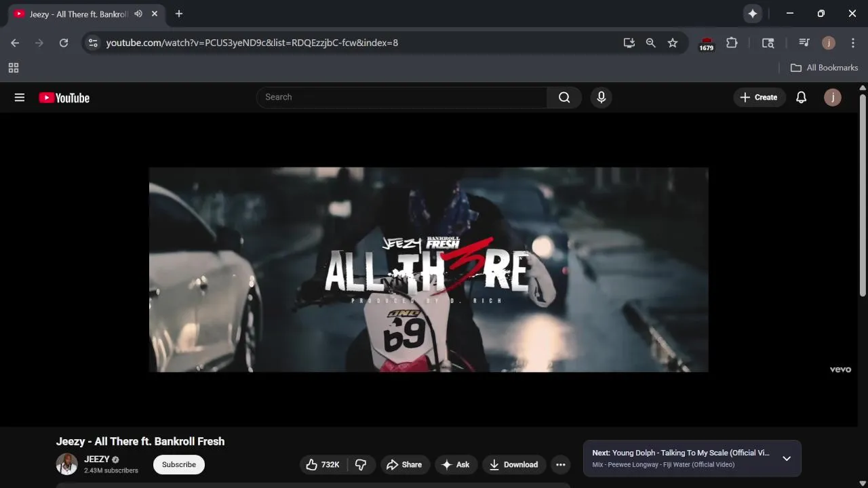The image size is (868, 488).
Task: Mute the tab via speaker icon
Action: click(138, 14)
